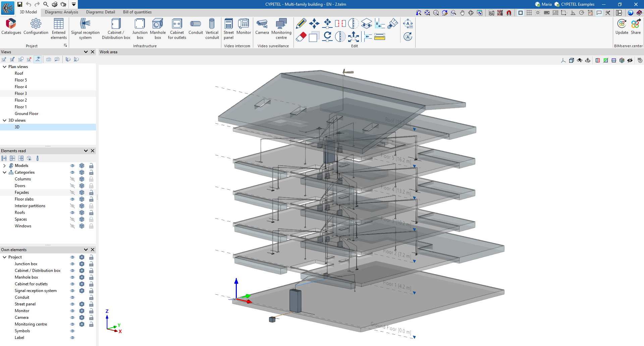Image resolution: width=644 pixels, height=346 pixels.
Task: Close the Elements read panel
Action: click(x=93, y=151)
